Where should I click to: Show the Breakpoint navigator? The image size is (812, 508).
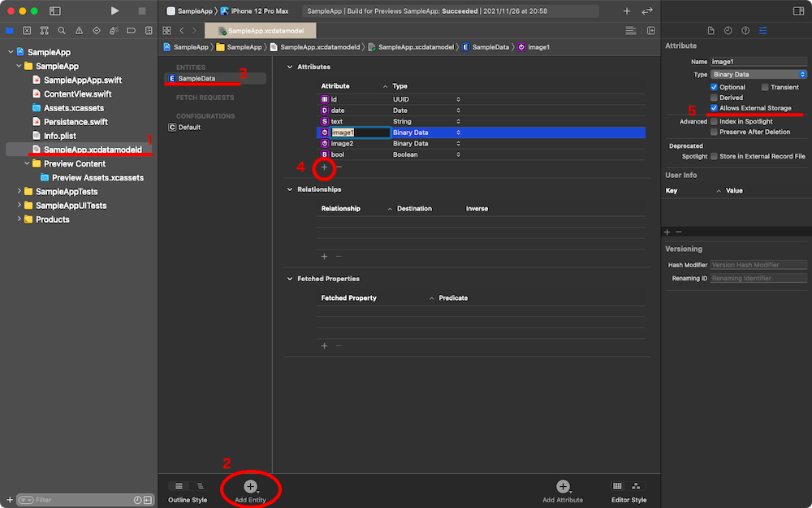click(131, 31)
